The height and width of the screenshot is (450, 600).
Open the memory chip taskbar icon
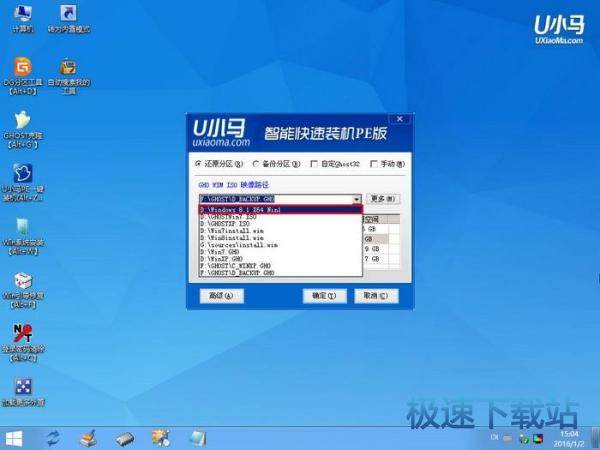pos(125,439)
